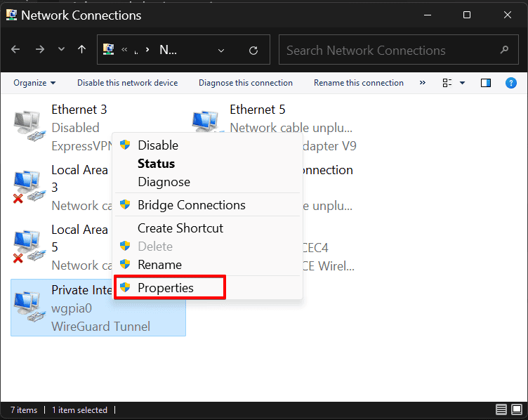The image size is (528, 420).
Task: Click Rename this connection in toolbar
Action: click(358, 83)
